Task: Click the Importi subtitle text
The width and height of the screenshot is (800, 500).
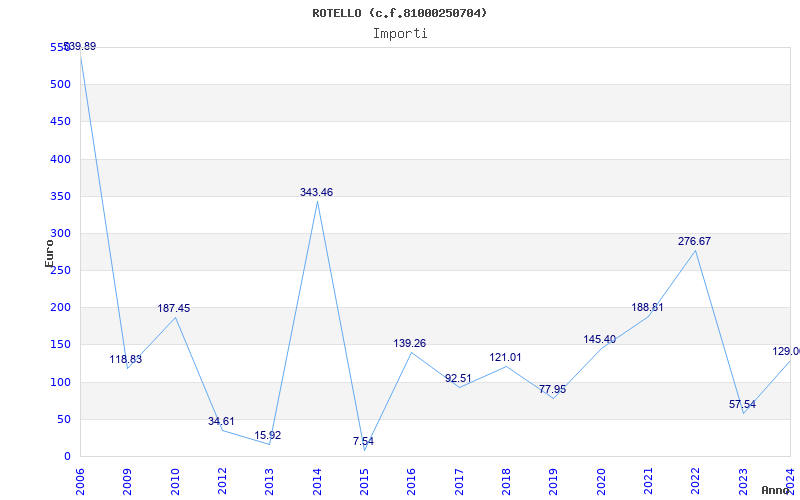Action: point(400,34)
